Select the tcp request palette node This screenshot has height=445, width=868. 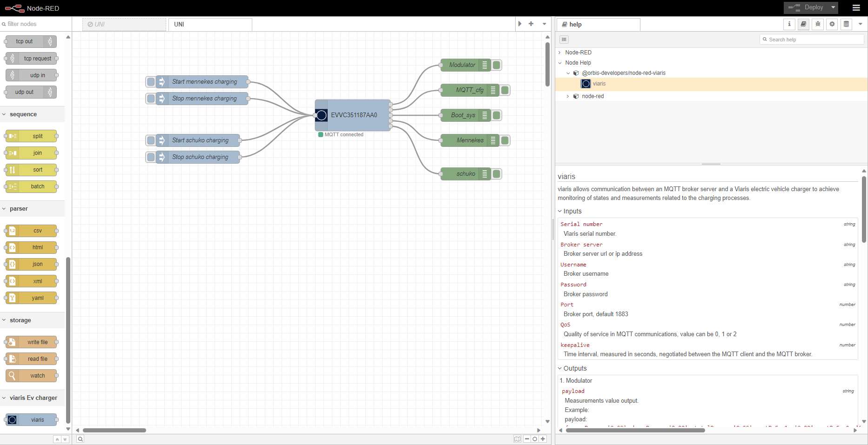(x=31, y=59)
